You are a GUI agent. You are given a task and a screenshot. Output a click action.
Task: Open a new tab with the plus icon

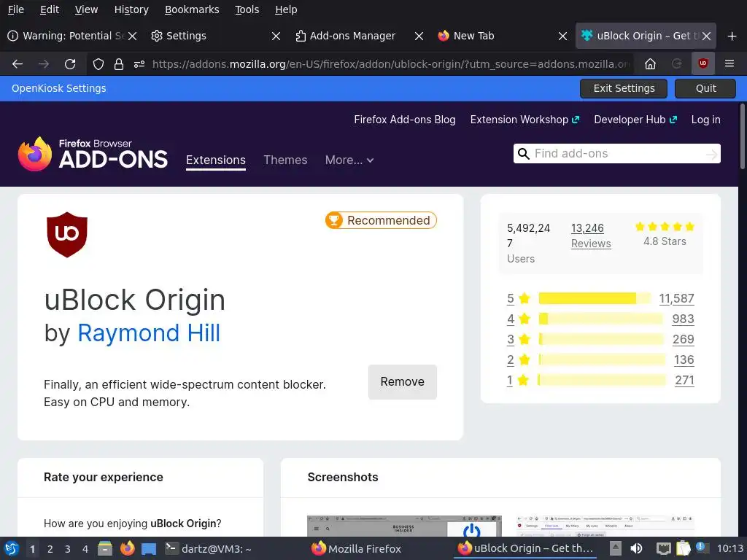point(732,36)
